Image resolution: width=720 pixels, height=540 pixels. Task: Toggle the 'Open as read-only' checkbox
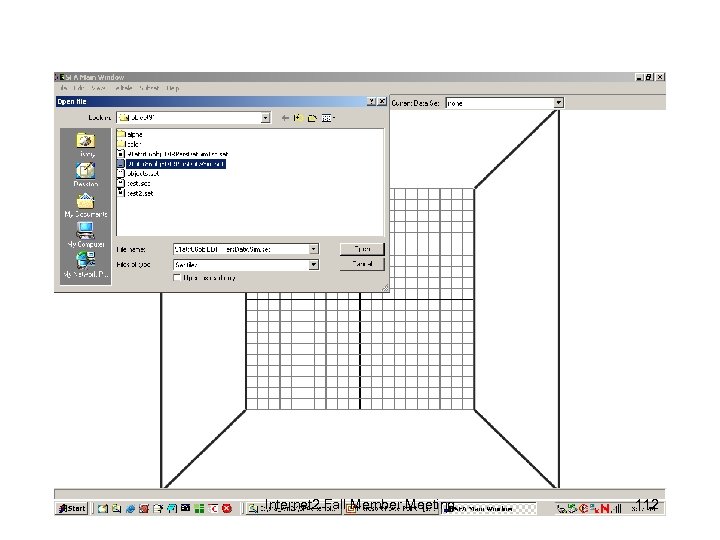pos(177,278)
